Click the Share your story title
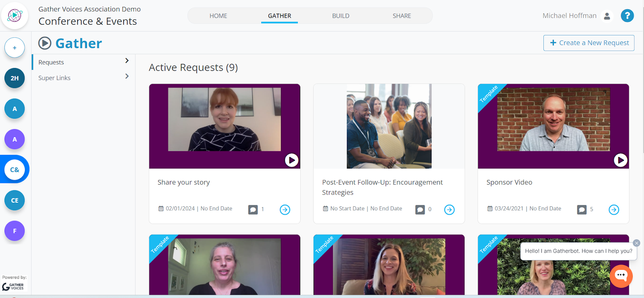 (184, 182)
